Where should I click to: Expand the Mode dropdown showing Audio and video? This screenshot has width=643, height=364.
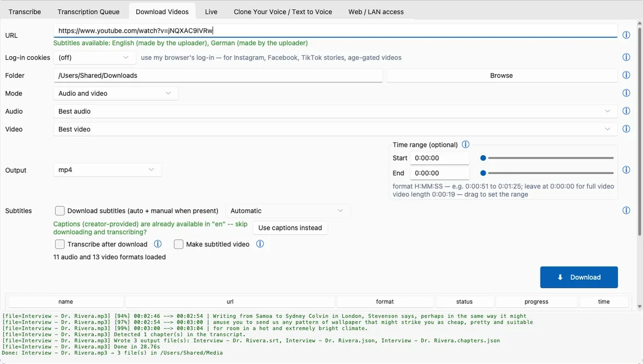coord(116,94)
